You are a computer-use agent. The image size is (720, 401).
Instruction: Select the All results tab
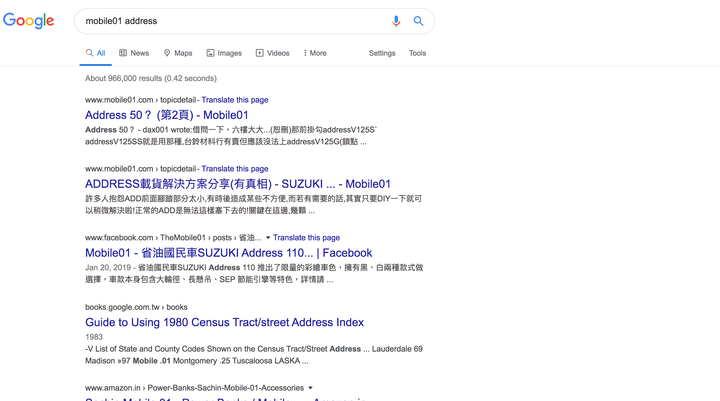coord(96,53)
